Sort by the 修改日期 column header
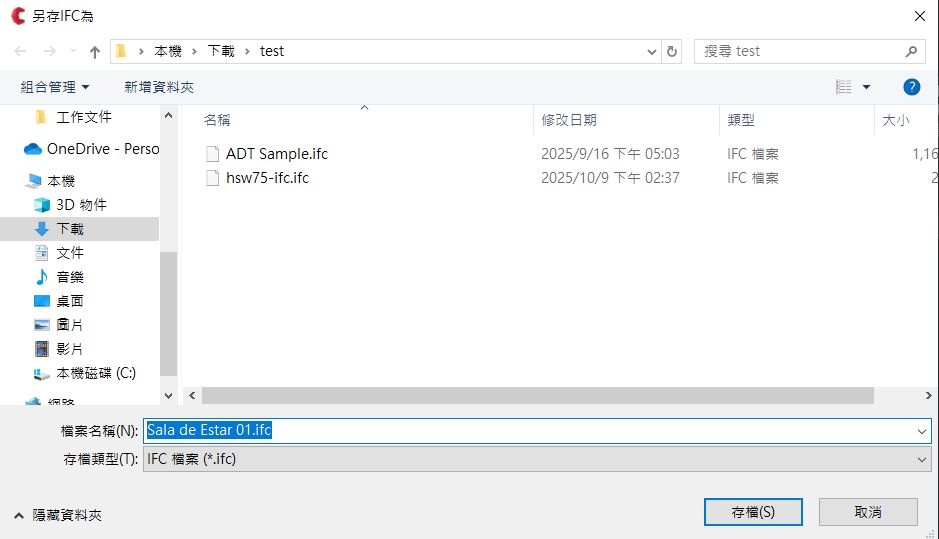This screenshot has width=939, height=539. click(x=569, y=120)
